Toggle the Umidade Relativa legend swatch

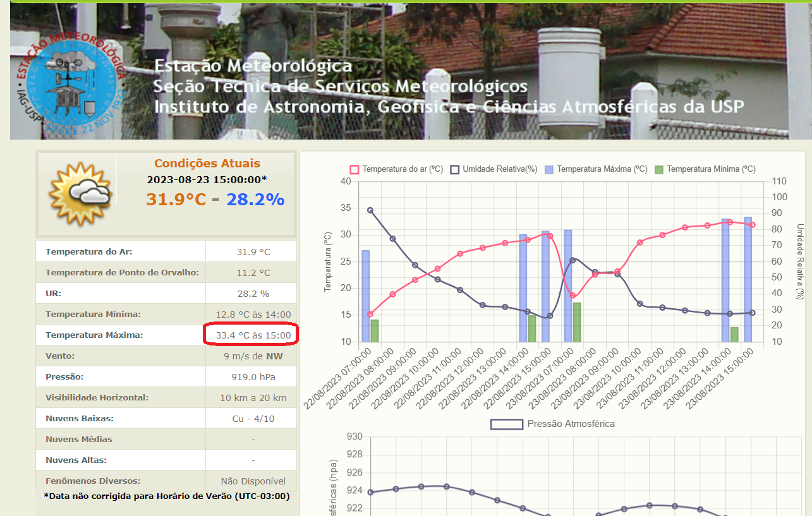(x=454, y=169)
